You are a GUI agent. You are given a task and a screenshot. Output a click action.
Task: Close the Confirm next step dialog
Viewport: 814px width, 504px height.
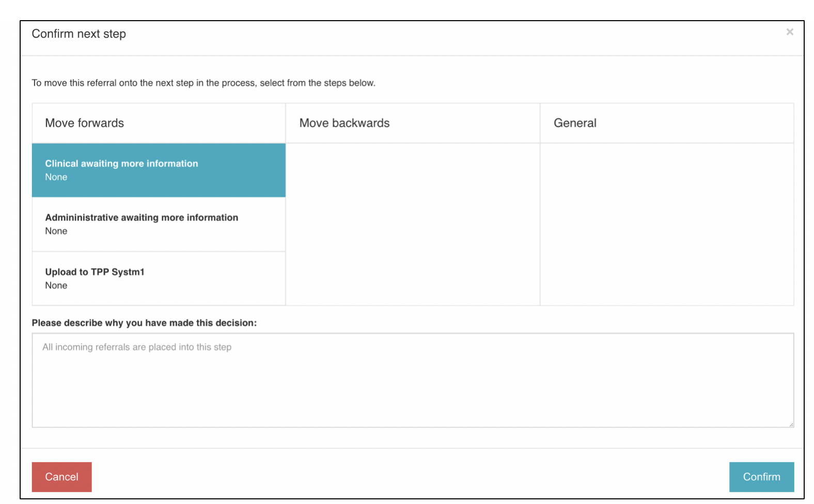(789, 32)
